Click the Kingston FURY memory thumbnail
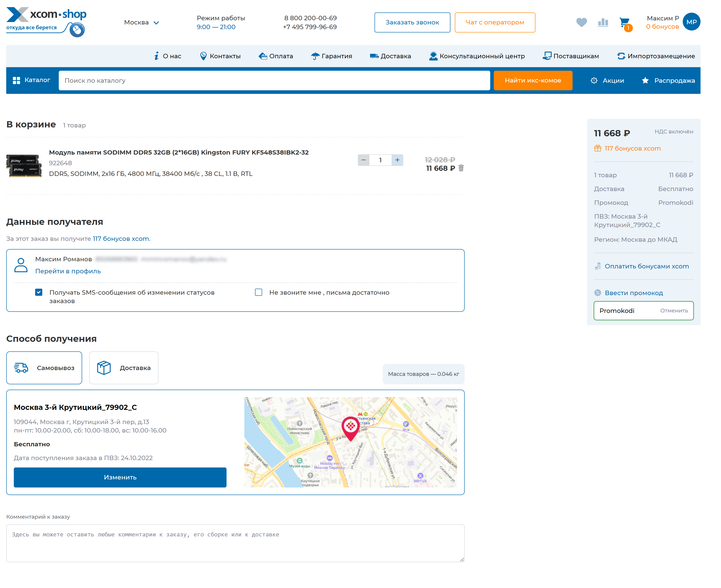The height and width of the screenshot is (588, 721). (24, 166)
